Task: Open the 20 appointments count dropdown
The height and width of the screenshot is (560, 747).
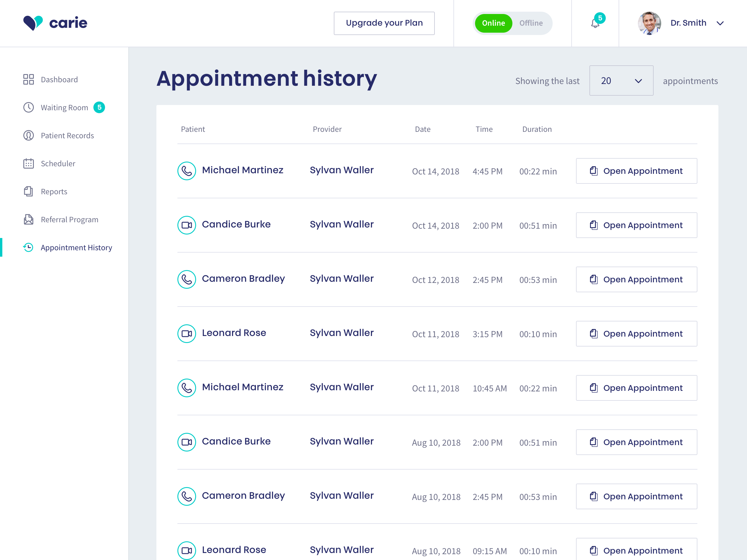Action: pyautogui.click(x=621, y=81)
